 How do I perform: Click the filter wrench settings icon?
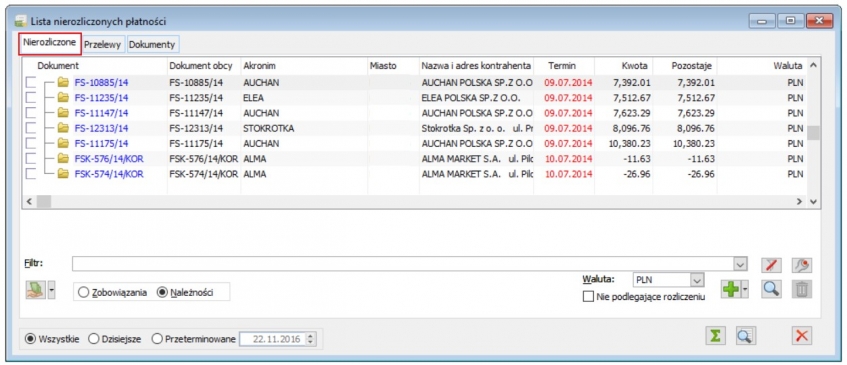point(802,265)
